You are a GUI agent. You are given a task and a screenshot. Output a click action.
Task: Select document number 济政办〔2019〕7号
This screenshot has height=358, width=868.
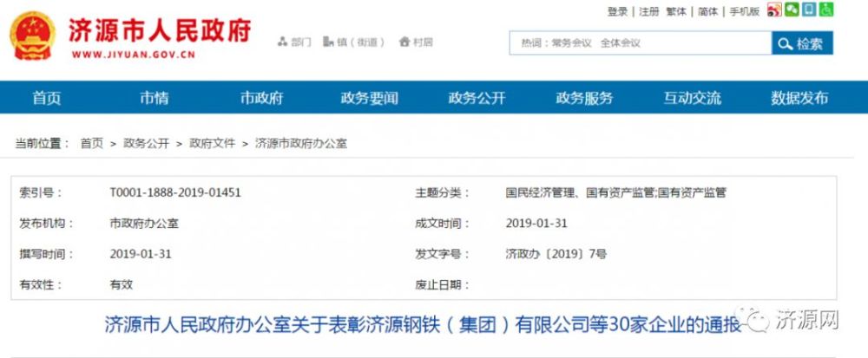(556, 254)
